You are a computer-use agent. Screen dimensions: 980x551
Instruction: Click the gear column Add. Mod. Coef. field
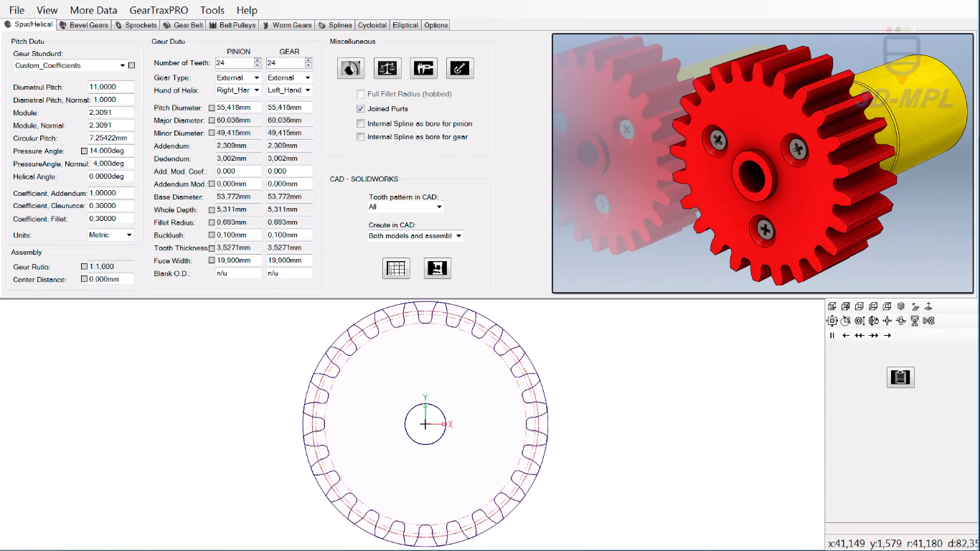tap(289, 171)
